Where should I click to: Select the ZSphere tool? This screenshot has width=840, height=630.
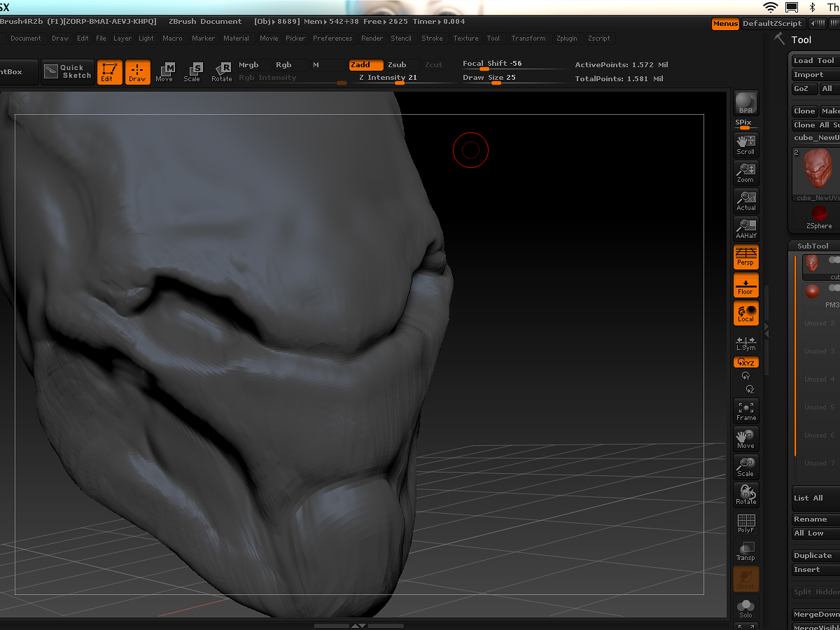pyautogui.click(x=819, y=217)
